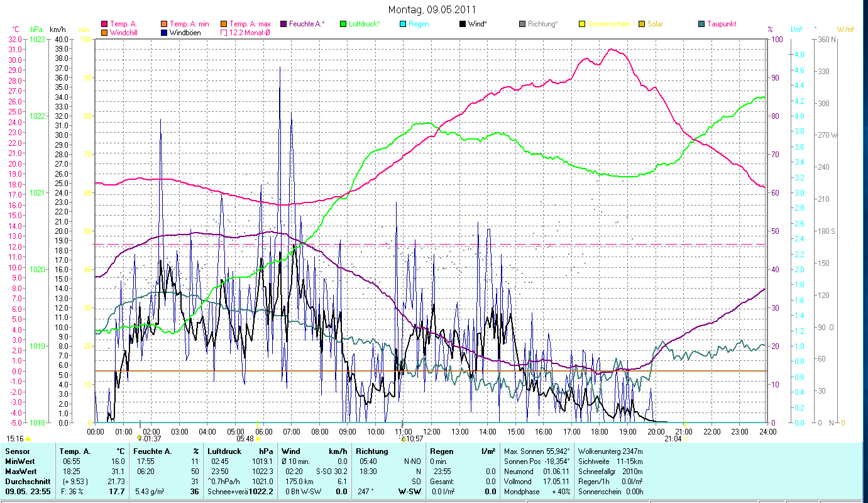Viewport: 868px width, 503px height.
Task: Click the cyan Regen legend swatch
Action: point(403,24)
